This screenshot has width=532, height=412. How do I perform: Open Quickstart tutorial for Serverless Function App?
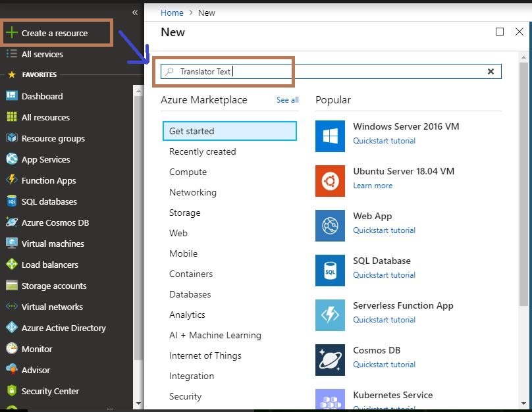pos(384,320)
